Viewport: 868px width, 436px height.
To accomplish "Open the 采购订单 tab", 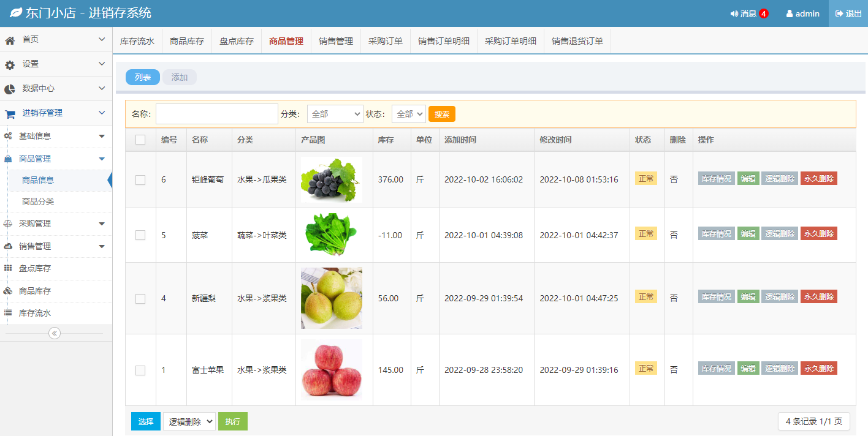I will coord(385,40).
